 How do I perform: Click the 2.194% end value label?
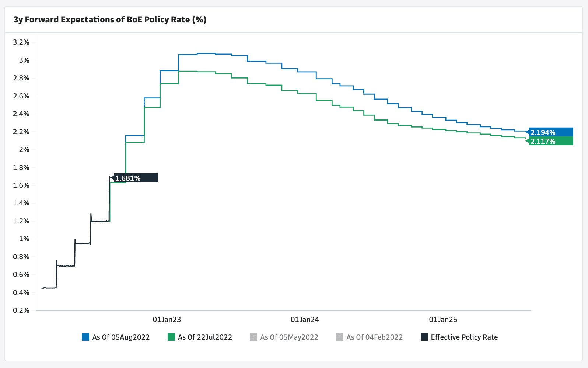coord(550,132)
